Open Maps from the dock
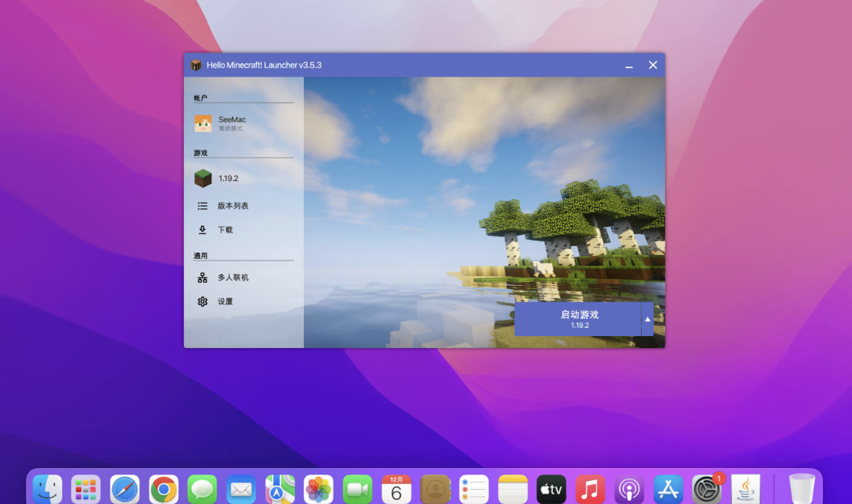Screen dimensions: 852x504 pyautogui.click(x=280, y=489)
